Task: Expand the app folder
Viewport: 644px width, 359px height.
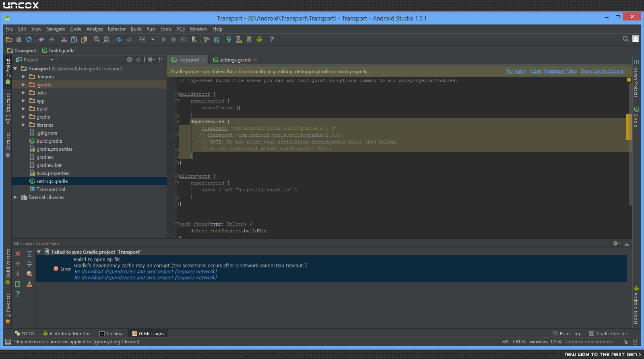Action: tap(23, 101)
